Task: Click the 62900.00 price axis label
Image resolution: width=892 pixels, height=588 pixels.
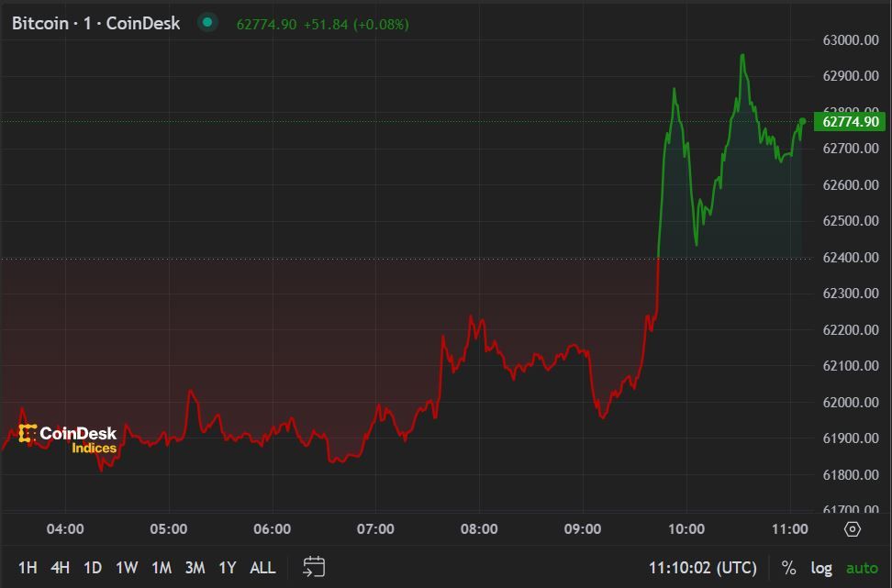Action: coord(851,76)
